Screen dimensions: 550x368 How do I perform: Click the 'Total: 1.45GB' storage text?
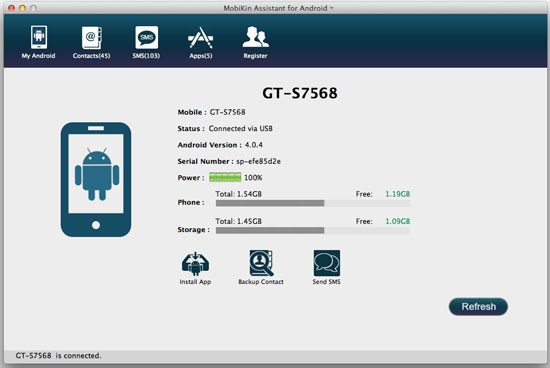[239, 221]
